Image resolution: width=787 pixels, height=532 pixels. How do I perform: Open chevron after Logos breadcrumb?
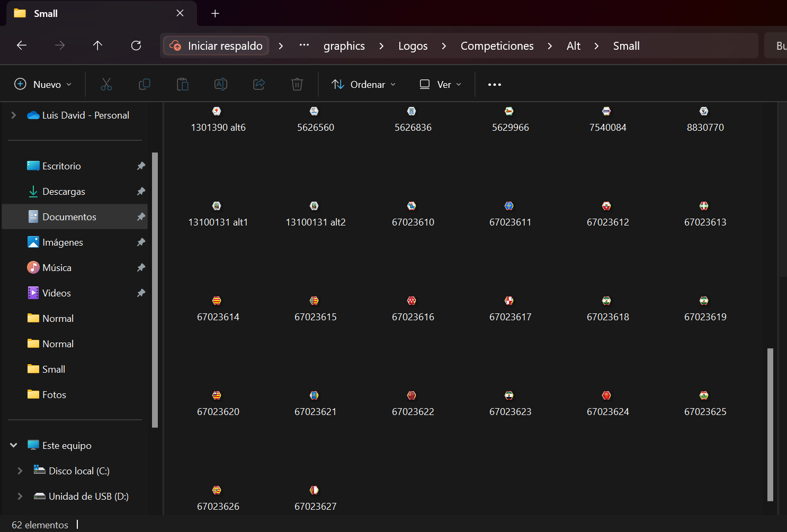click(444, 46)
